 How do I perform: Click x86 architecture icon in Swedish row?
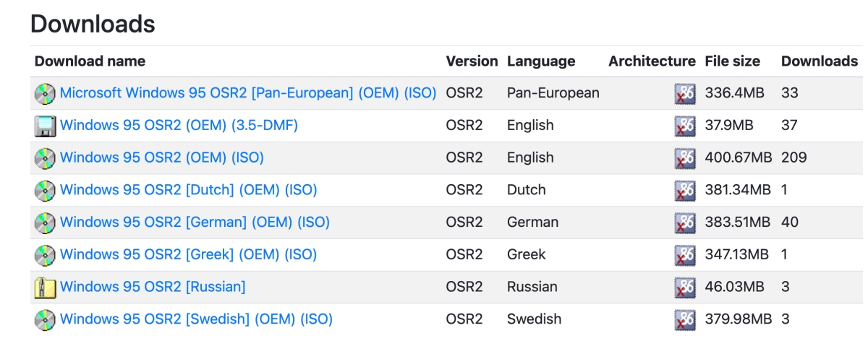pyautogui.click(x=684, y=319)
